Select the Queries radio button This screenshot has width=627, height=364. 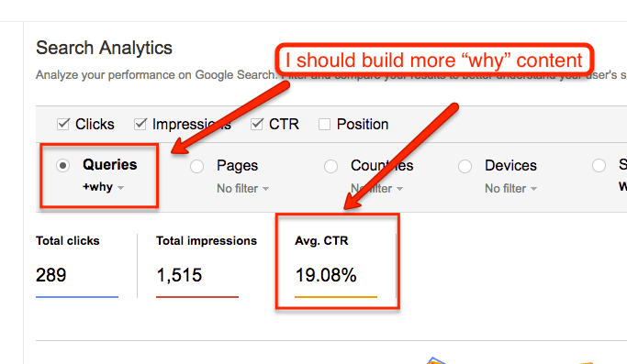62,165
